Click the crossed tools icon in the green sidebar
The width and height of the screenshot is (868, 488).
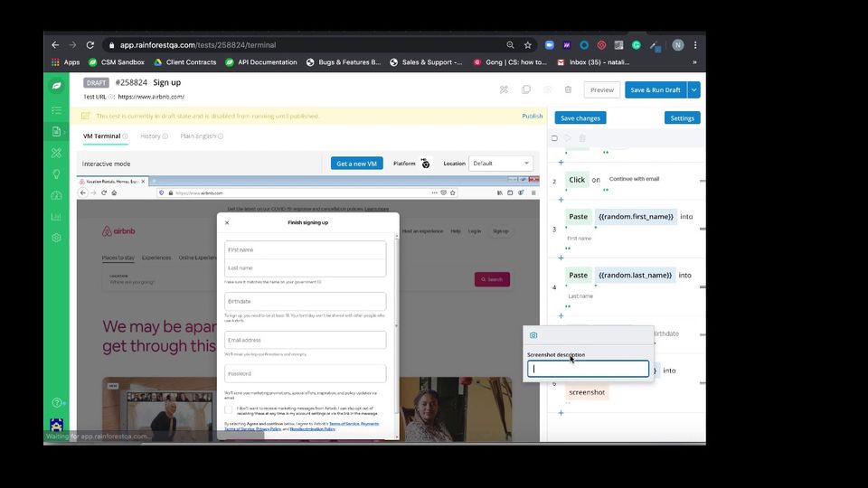pyautogui.click(x=56, y=153)
